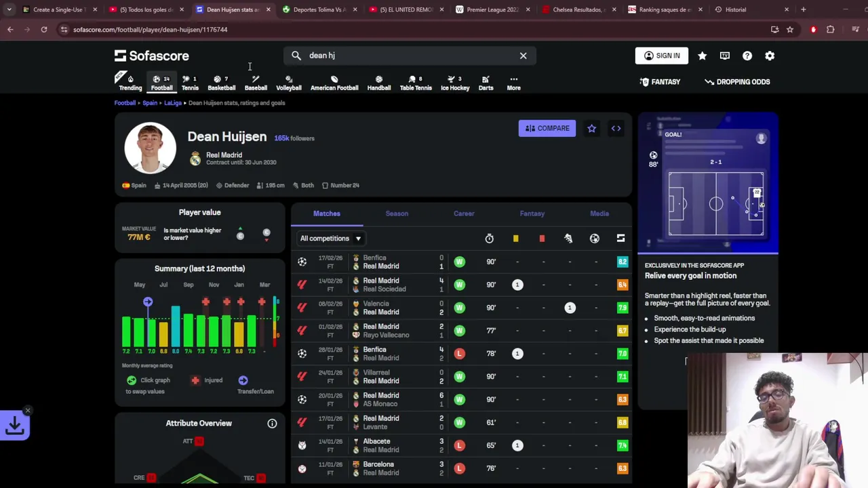
Task: Select the Darts sport icon
Action: [486, 83]
